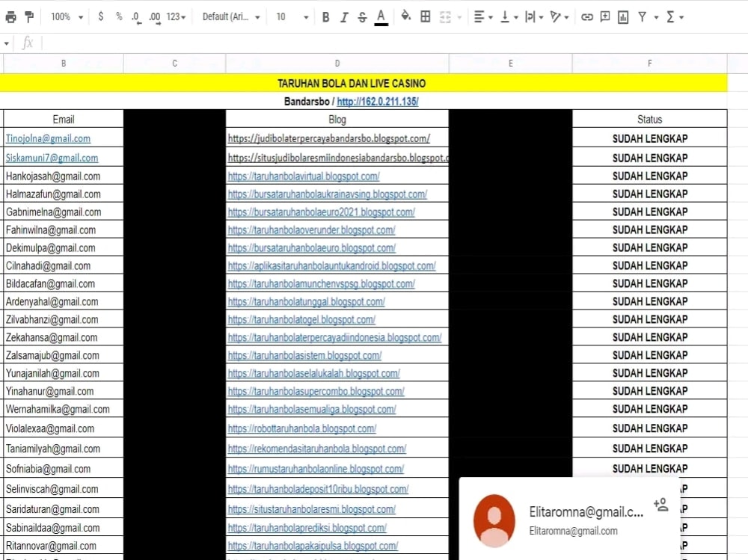Select cell Zilvabhanzi@gmail.com
Screen dimensions: 748x560
(x=64, y=319)
